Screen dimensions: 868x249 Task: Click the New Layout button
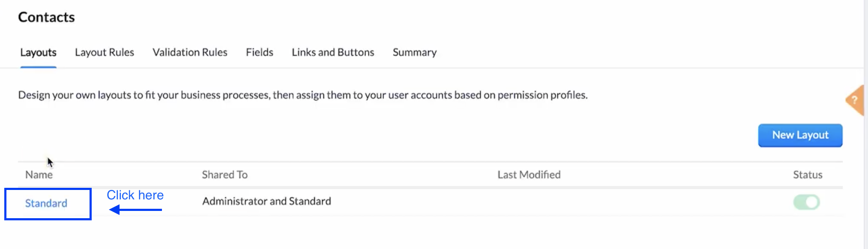(x=800, y=135)
